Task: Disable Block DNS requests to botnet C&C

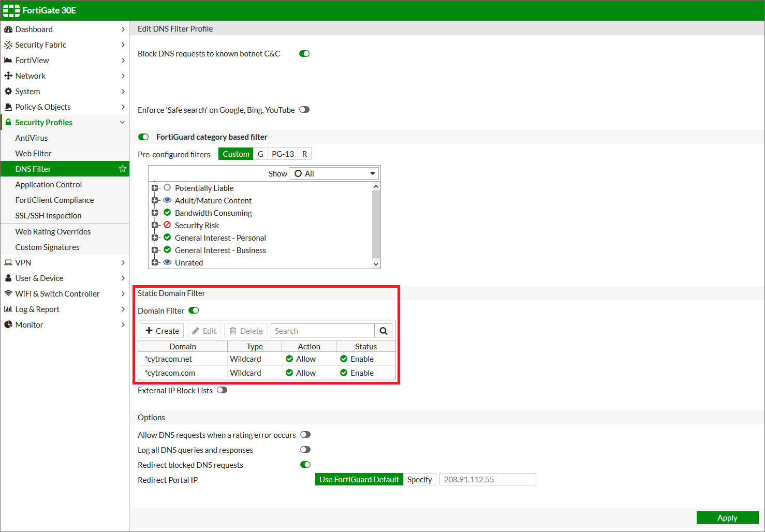Action: tap(304, 54)
